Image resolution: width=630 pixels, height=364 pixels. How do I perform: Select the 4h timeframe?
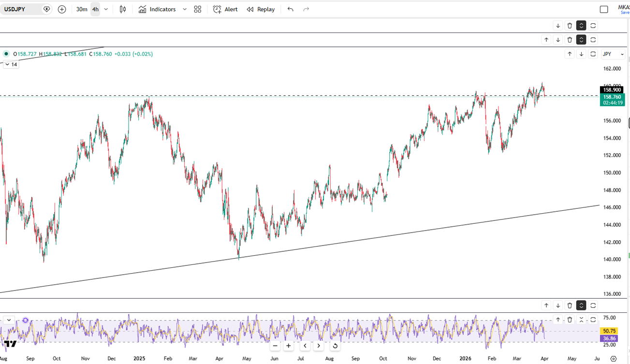click(95, 9)
